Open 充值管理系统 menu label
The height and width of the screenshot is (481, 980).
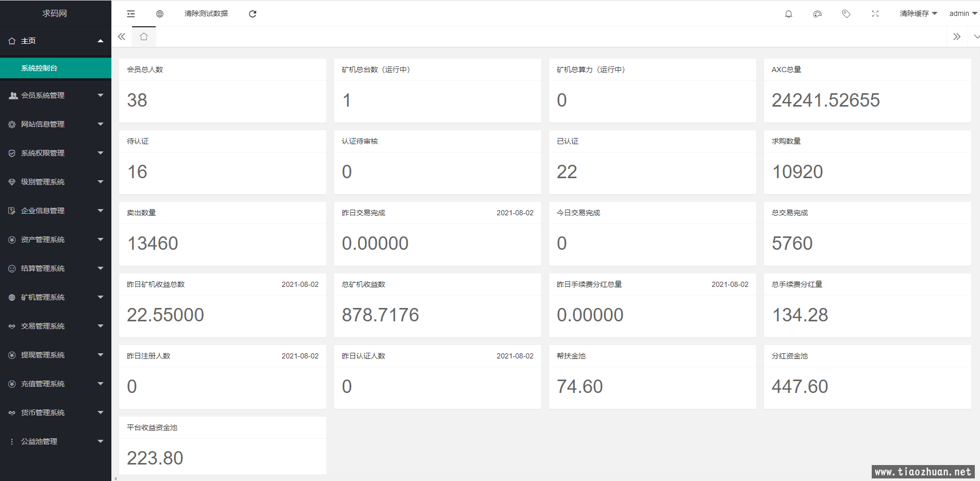[x=43, y=384]
